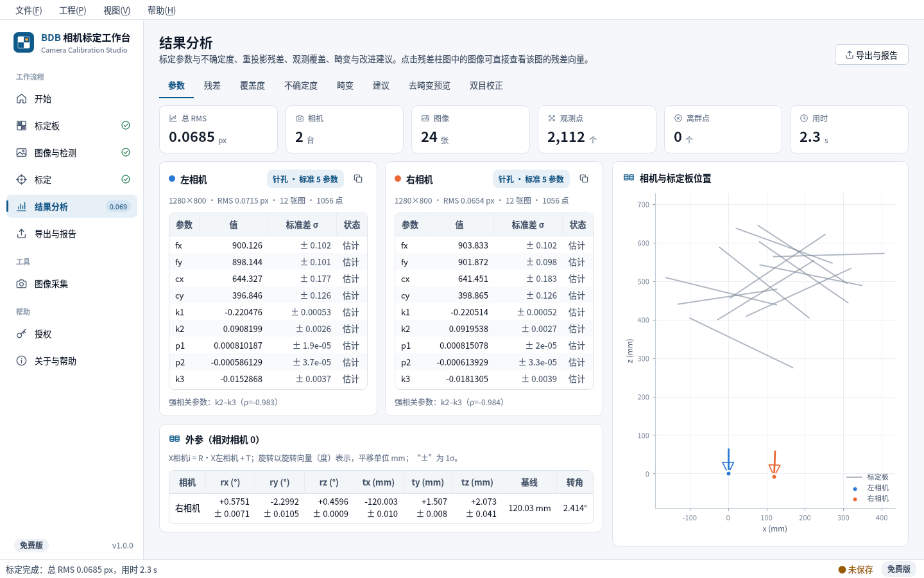This screenshot has height=578, width=924.
Task: Select the 参数 tab
Action: click(x=176, y=85)
